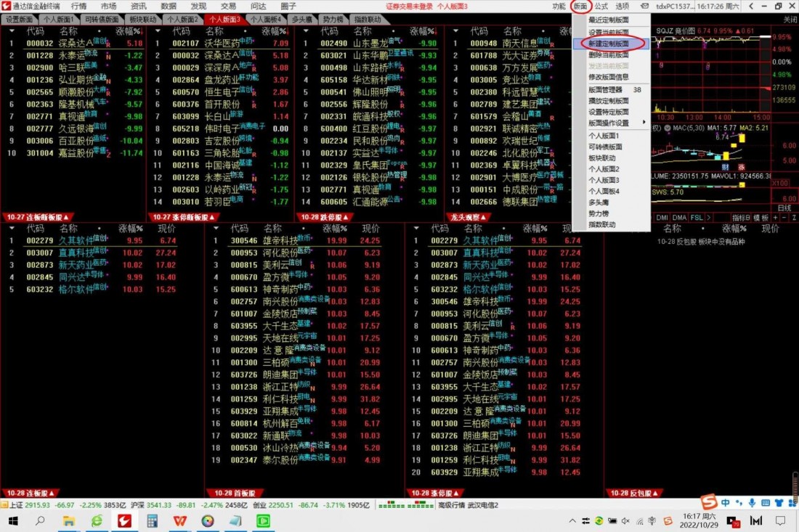
Task: Click the Sogou input method S icon
Action: (x=708, y=502)
